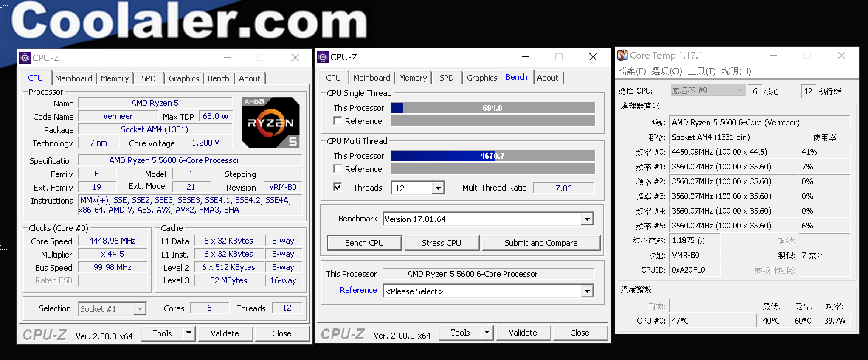Click the Specification field in CPU-Z
This screenshot has width=868, height=360.
click(190, 160)
